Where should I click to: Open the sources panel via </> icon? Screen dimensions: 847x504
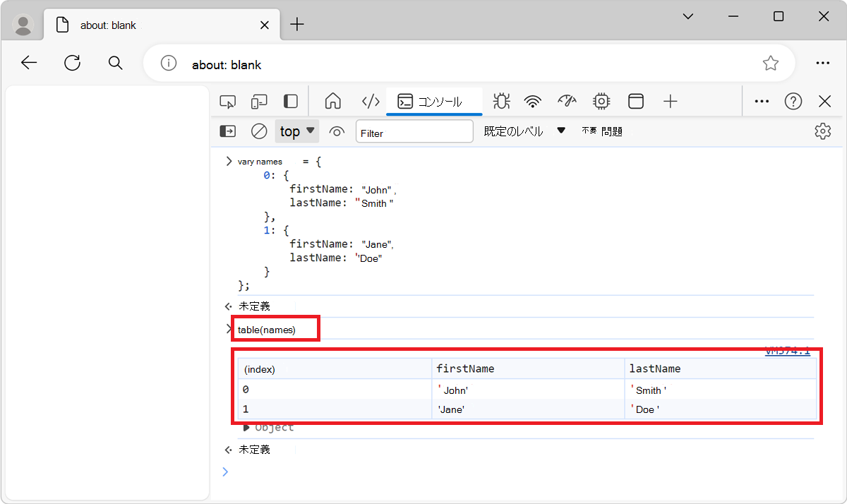pos(371,101)
